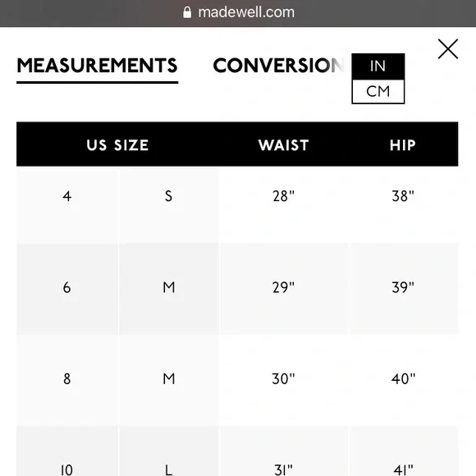Select IN on the units toggle
Viewport: 476px width, 476px height.
point(378,66)
